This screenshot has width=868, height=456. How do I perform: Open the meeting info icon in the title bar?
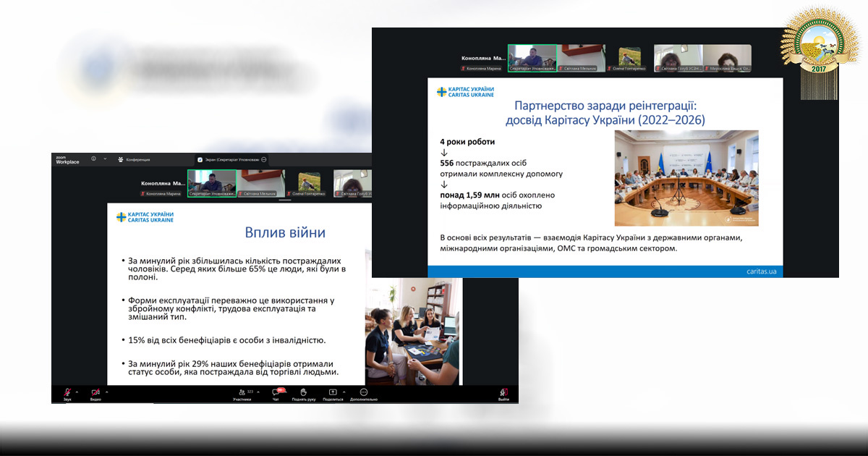93,159
